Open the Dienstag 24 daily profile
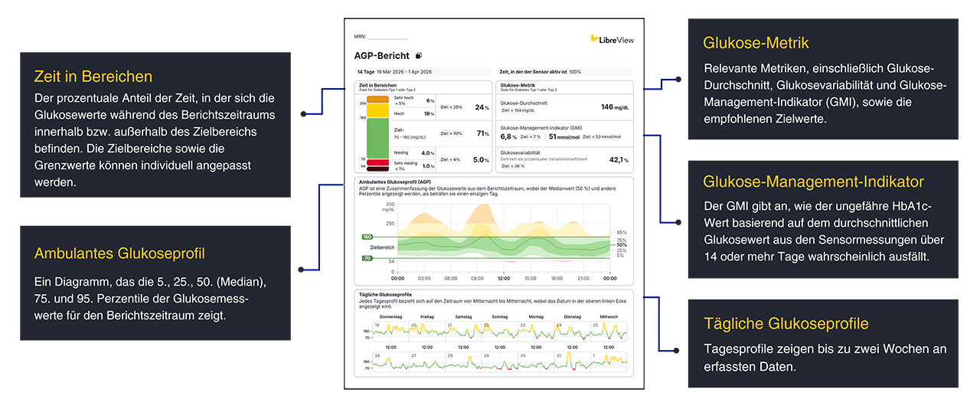Viewport: 980px width, 409px height. 572,331
